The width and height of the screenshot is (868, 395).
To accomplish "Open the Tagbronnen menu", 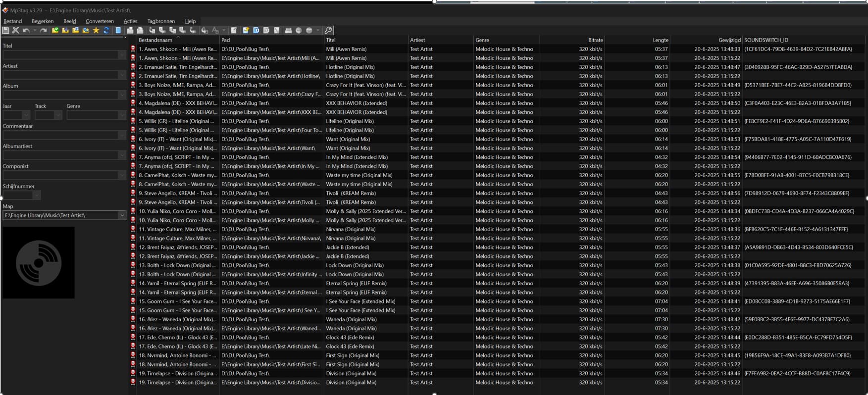I will [161, 21].
